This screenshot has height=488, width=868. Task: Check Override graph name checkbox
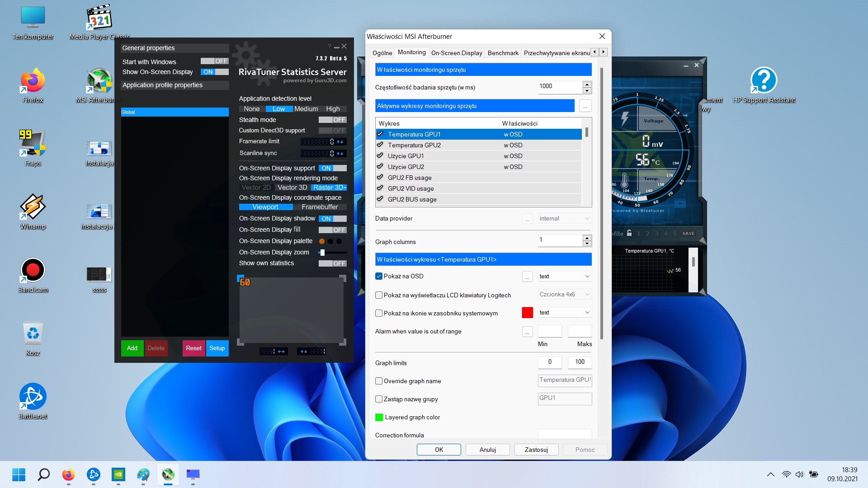pos(379,381)
